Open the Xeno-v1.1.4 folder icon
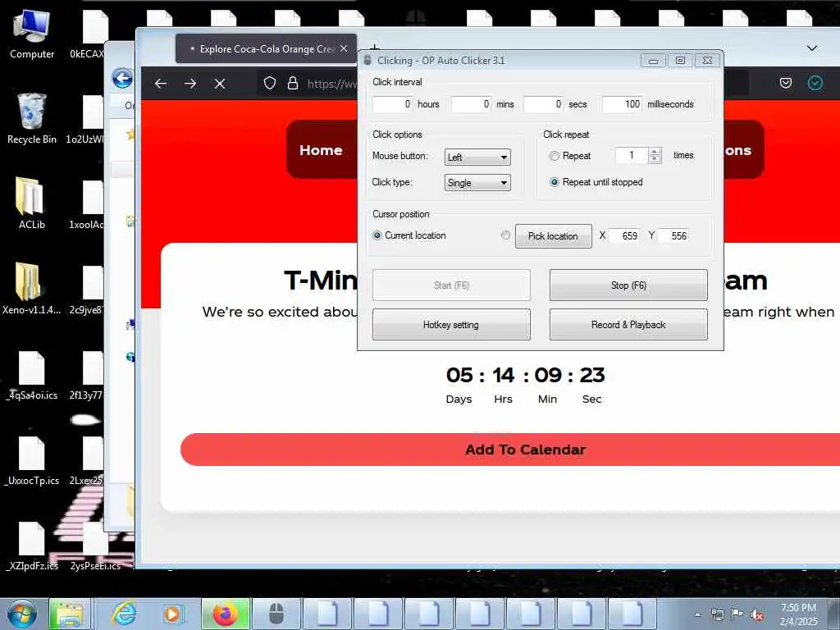The height and width of the screenshot is (630, 840). coord(32,288)
